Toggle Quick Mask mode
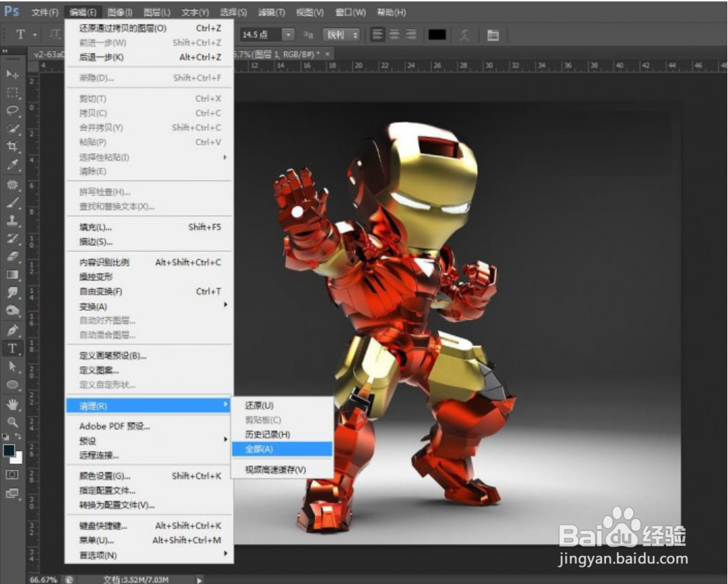This screenshot has width=728, height=584. pos(12,474)
